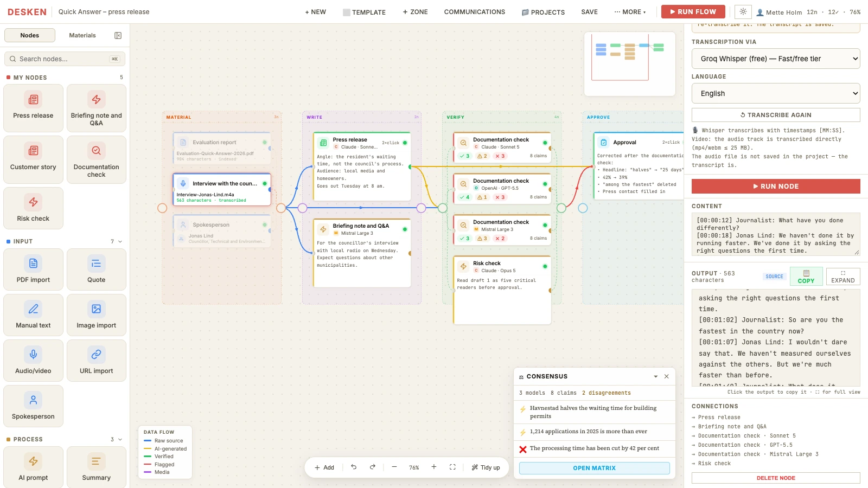Click the RUN FLOW button
The width and height of the screenshot is (868, 488).
point(693,11)
